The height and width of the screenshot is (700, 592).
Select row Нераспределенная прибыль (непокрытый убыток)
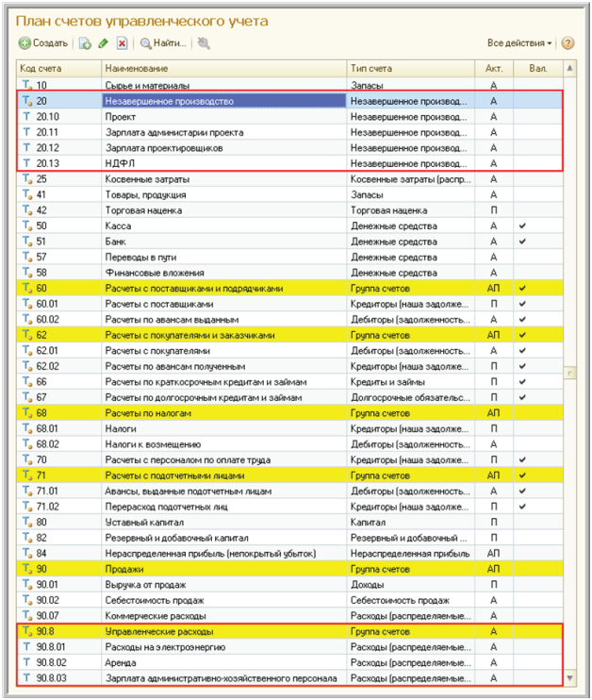pos(290,553)
